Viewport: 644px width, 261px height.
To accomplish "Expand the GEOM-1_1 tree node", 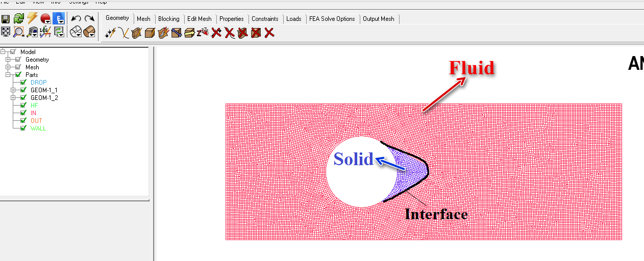I will [x=13, y=90].
